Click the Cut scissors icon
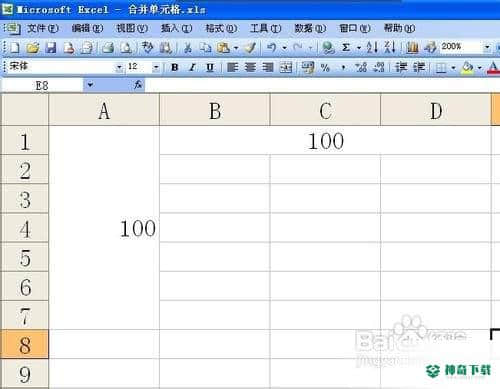The height and width of the screenshot is (389, 500). click(188, 48)
